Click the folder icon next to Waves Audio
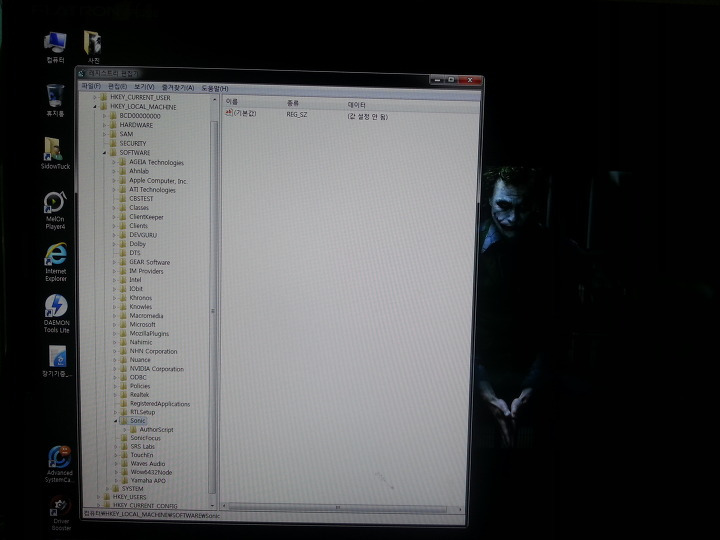 point(124,463)
